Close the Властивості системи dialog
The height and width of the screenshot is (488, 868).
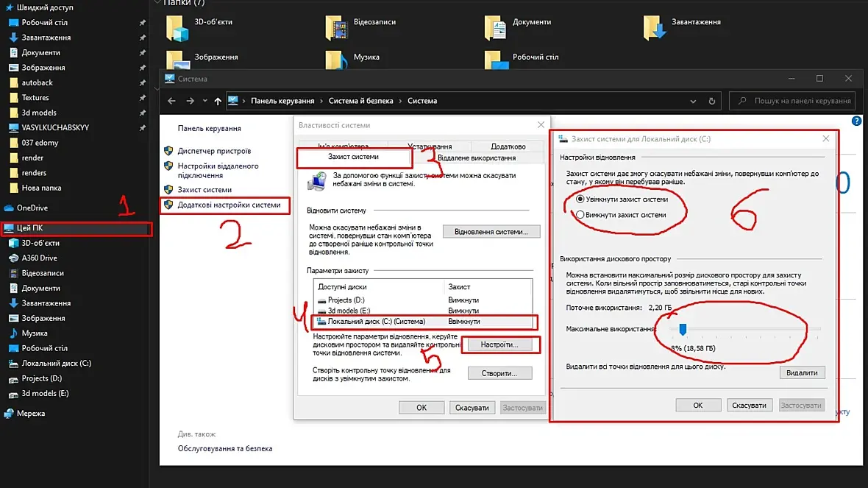coord(541,124)
